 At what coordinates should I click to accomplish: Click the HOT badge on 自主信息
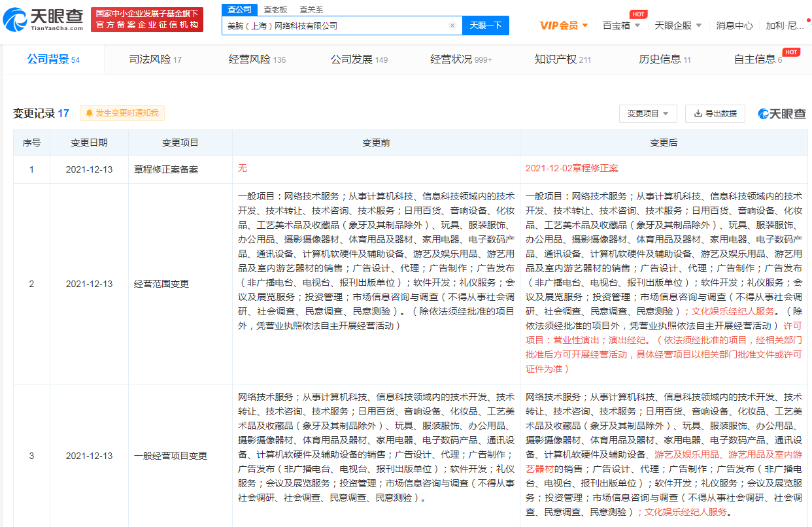[791, 52]
